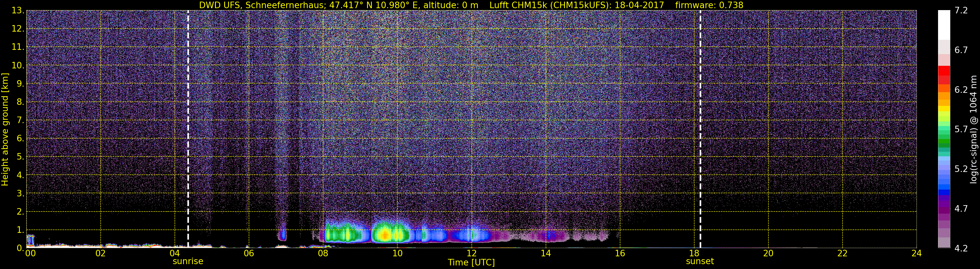Click the dark blue segment of the colorbar
This screenshot has width=980, height=269.
[x=944, y=192]
